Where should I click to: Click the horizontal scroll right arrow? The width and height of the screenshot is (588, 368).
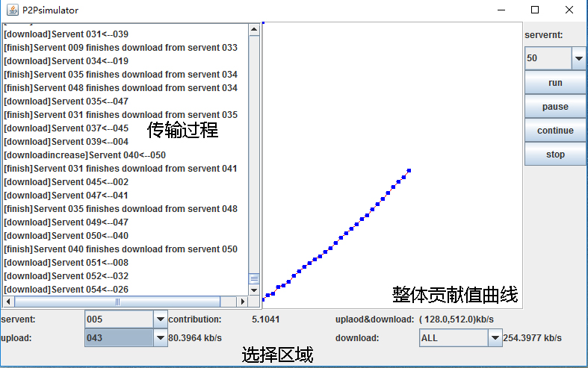pos(243,302)
